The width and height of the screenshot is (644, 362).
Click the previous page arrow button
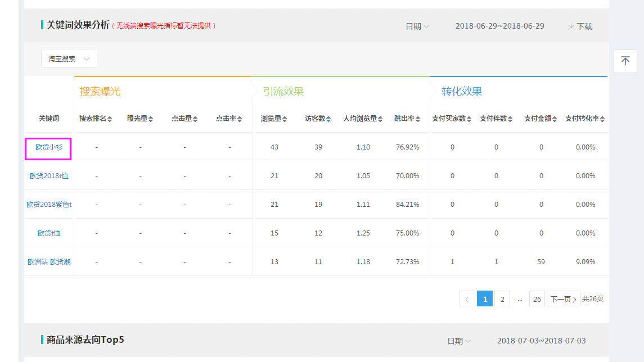[x=467, y=299]
